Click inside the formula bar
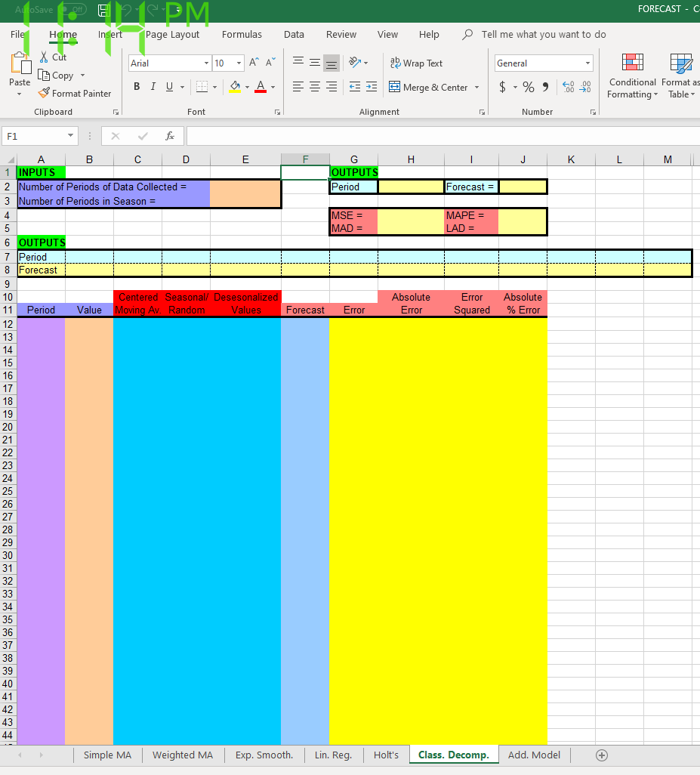700x775 pixels. pyautogui.click(x=443, y=136)
